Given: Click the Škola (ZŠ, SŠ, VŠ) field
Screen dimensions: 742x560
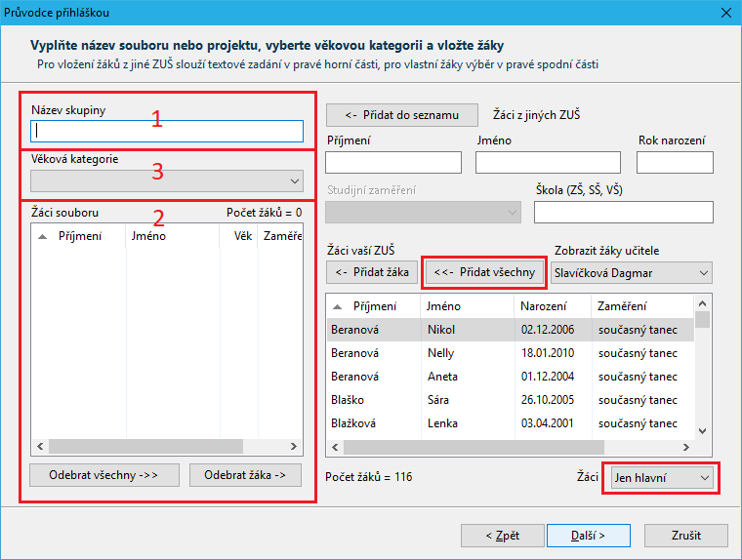Looking at the screenshot, I should 623,212.
